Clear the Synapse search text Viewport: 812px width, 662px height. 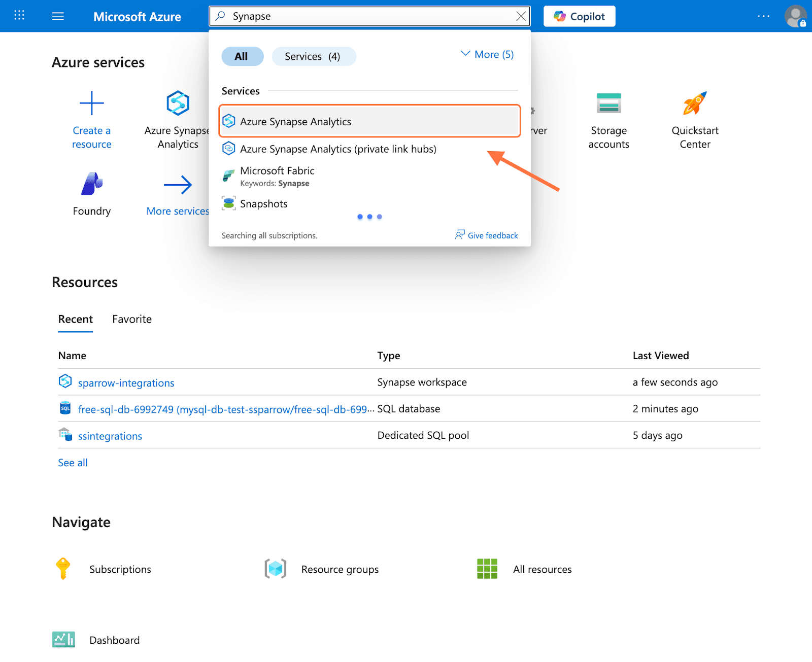click(x=521, y=16)
